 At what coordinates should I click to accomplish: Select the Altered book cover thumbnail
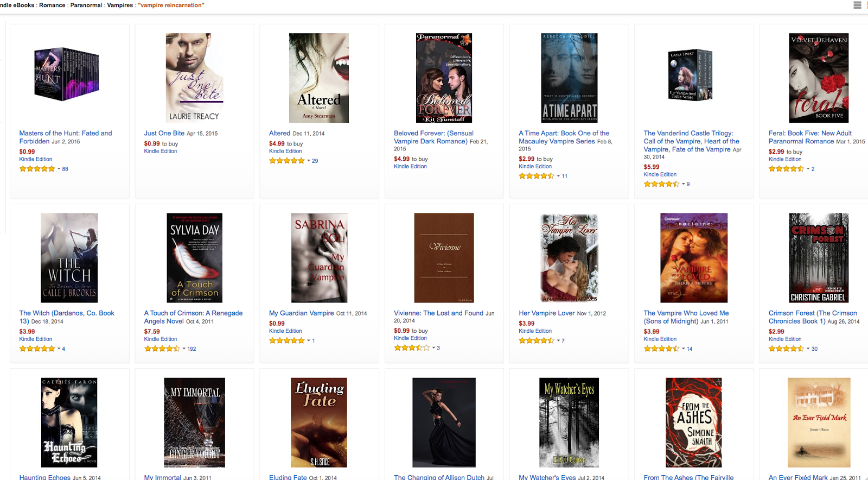point(319,78)
